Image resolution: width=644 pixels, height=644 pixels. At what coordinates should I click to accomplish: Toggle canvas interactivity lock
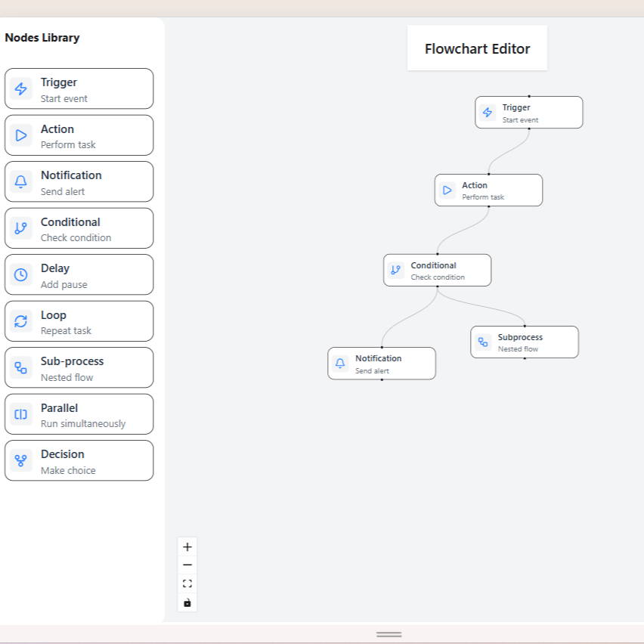click(187, 602)
